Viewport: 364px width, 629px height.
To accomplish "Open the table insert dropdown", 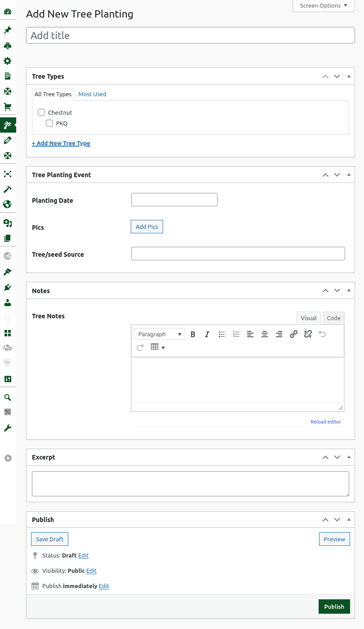I will [158, 347].
